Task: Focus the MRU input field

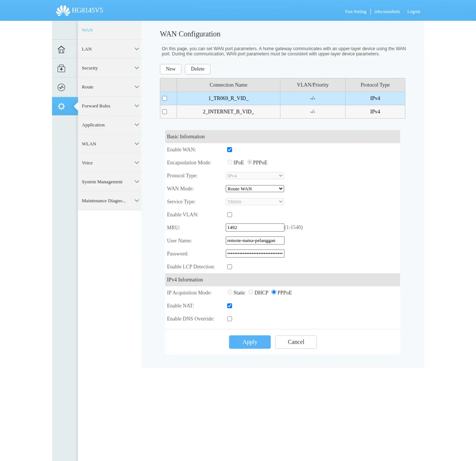Action: click(x=255, y=227)
